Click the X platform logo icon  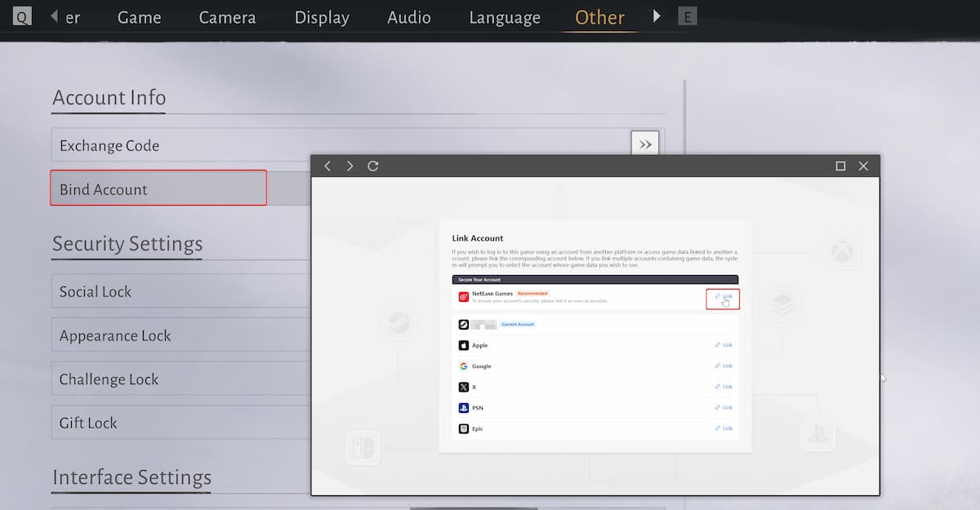click(x=464, y=387)
